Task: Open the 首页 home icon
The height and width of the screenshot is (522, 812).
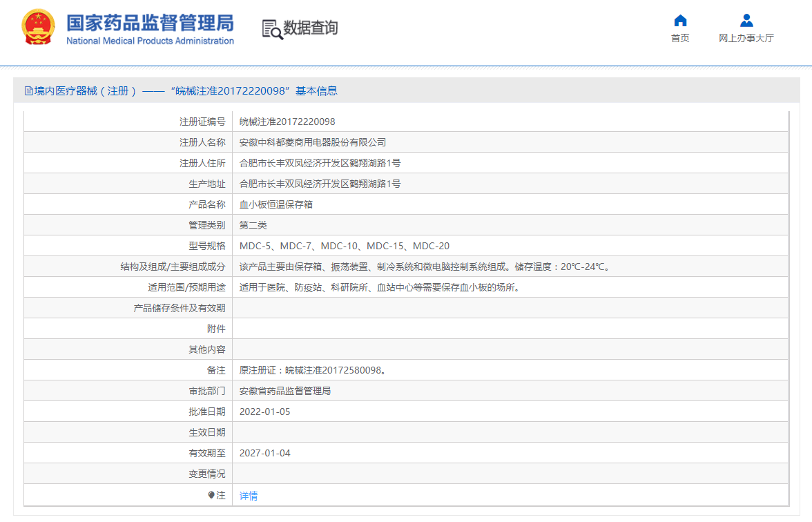Action: pyautogui.click(x=680, y=21)
